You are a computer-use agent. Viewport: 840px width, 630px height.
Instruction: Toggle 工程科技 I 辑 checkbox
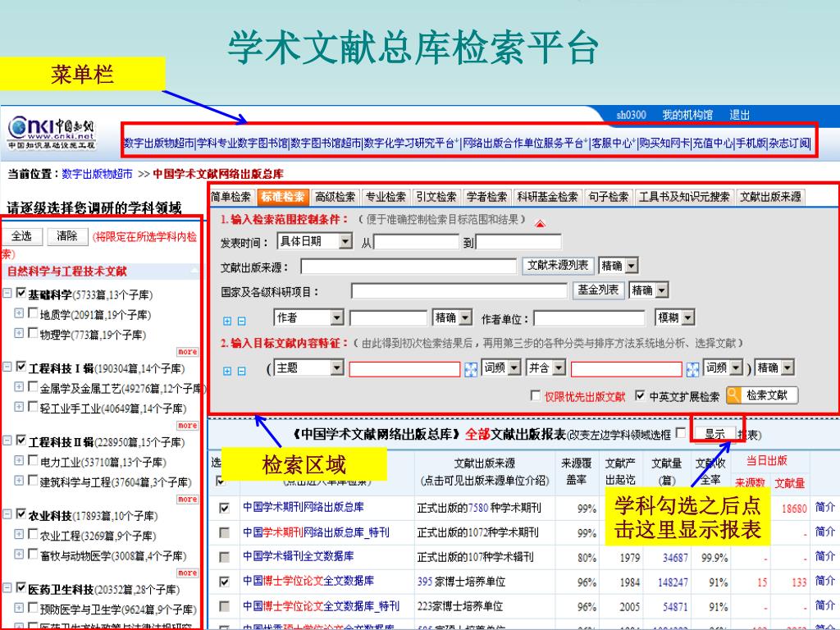[x=21, y=367]
